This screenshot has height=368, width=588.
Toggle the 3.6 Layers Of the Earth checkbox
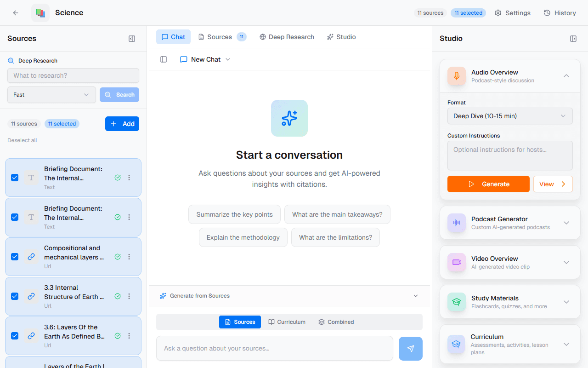(x=14, y=336)
